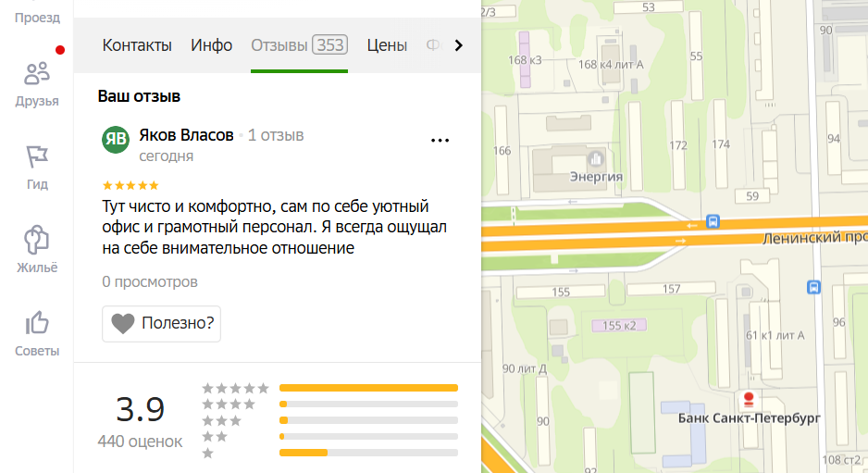Screen dimensions: 868x473
Task: Select building 172 on map
Action: click(x=678, y=145)
